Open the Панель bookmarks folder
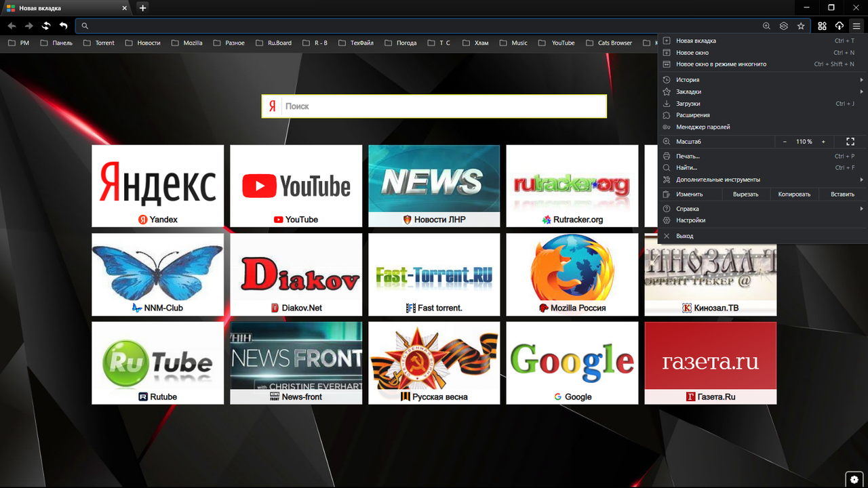Image resolution: width=868 pixels, height=488 pixels. [56, 43]
